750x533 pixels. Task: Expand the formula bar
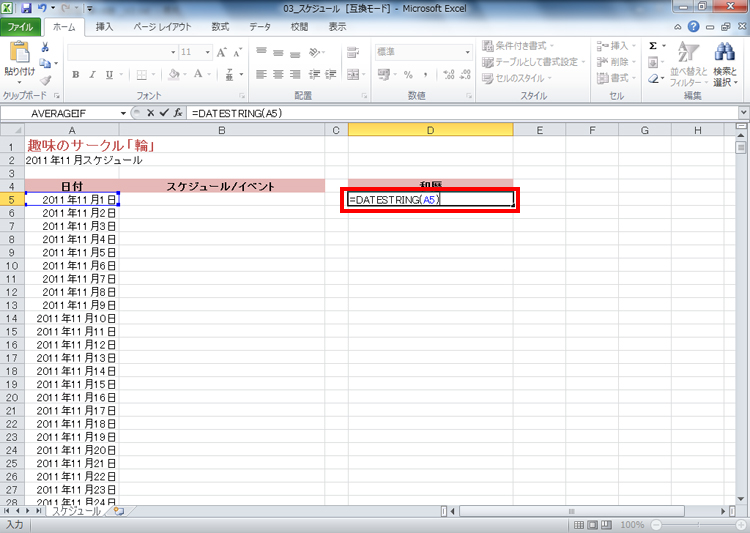pos(743,113)
